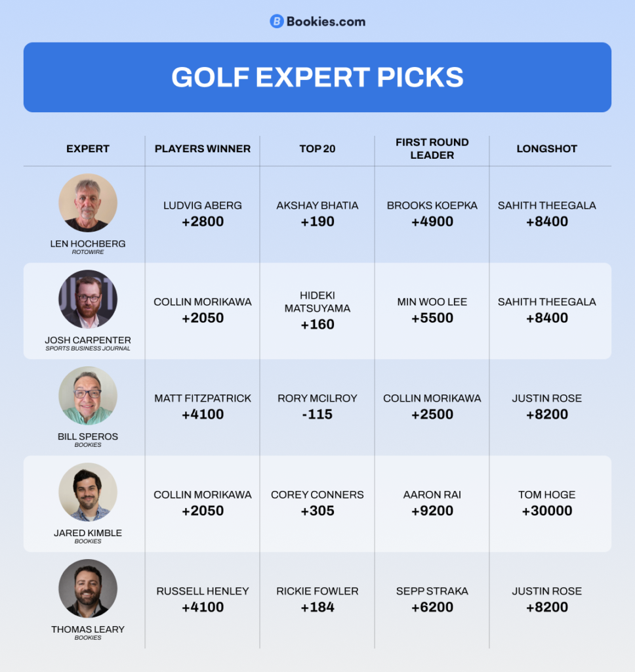
Task: Click Jared Kimble's profile photo
Action: 88,492
